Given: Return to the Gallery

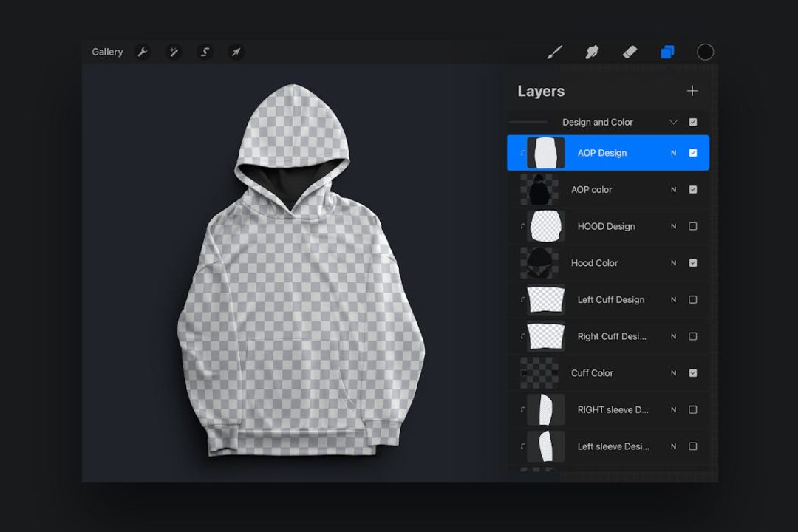Looking at the screenshot, I should pyautogui.click(x=107, y=52).
